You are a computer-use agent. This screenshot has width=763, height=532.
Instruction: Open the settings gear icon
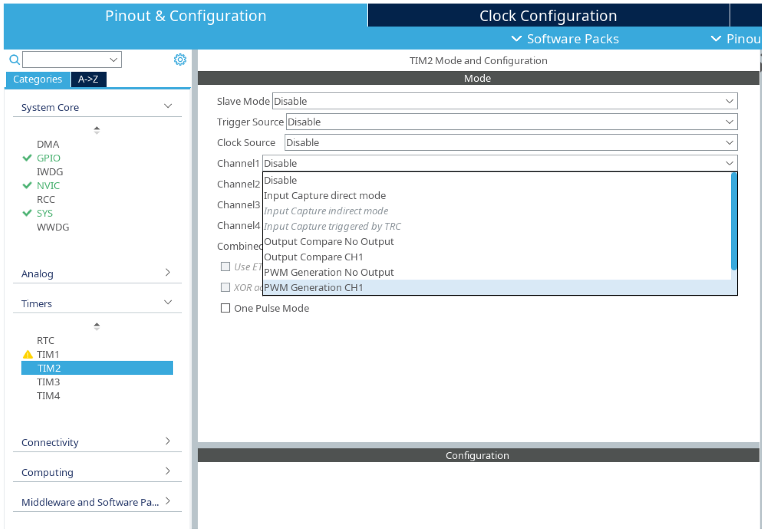[x=180, y=60]
